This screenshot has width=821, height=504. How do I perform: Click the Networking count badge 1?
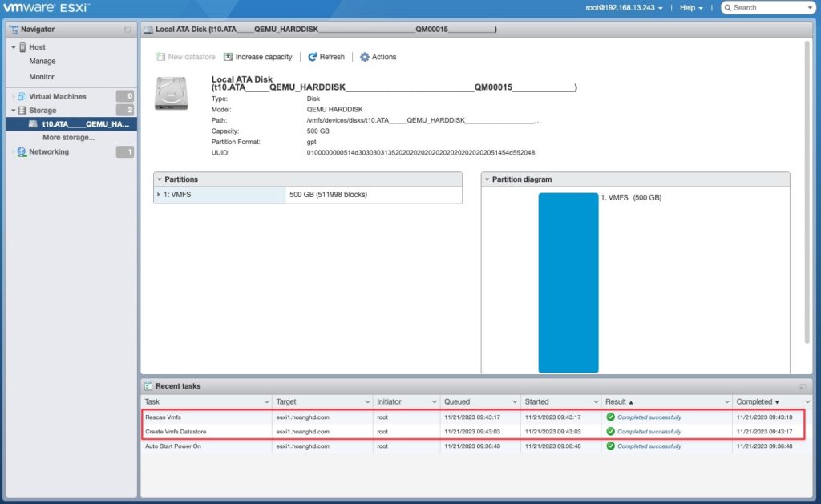click(x=124, y=151)
